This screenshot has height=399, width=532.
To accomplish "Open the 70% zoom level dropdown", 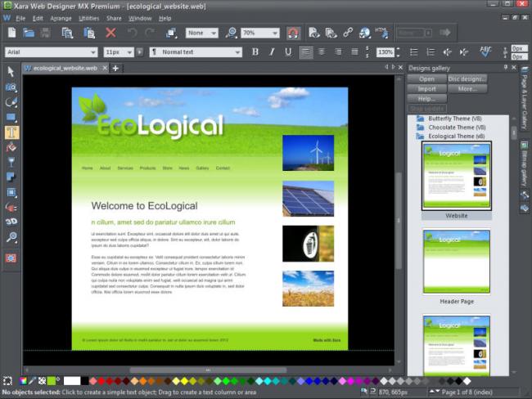I will 274,33.
